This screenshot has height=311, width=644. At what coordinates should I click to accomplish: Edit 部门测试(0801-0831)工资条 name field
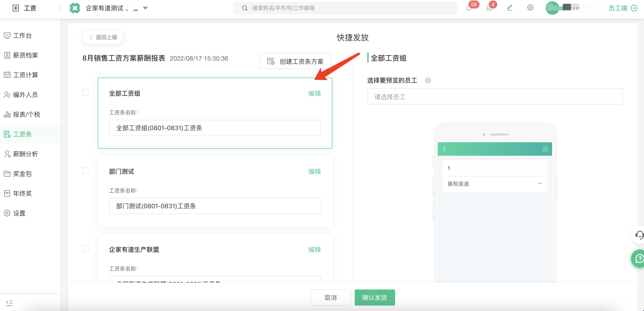[x=215, y=206]
